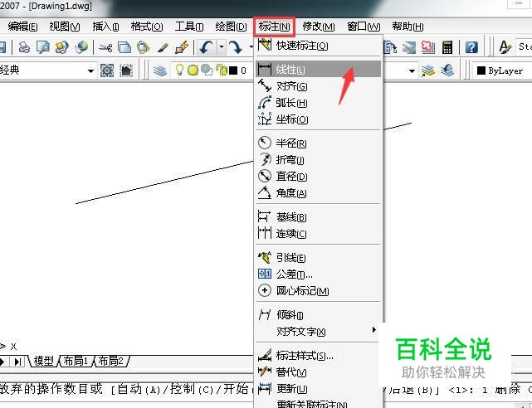This screenshot has width=532, height=408.
Task: Click the print icon in toolbar
Action: [24, 47]
